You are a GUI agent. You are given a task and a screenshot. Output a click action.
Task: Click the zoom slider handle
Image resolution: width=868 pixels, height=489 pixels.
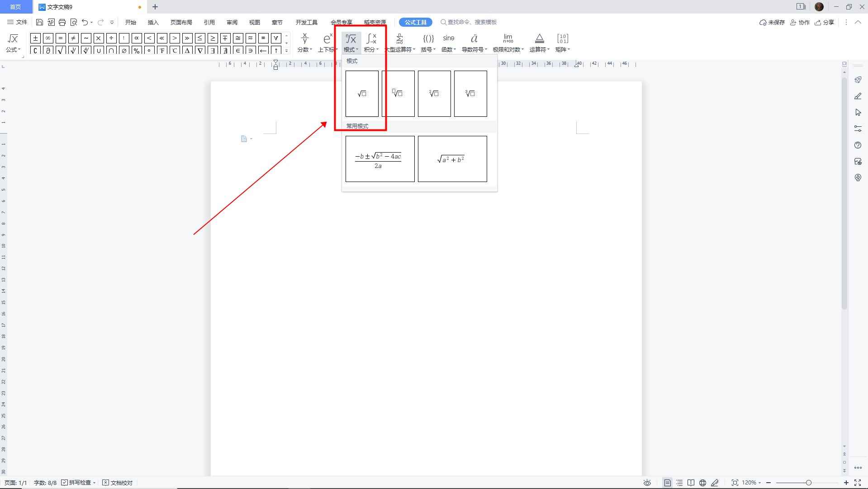808,483
